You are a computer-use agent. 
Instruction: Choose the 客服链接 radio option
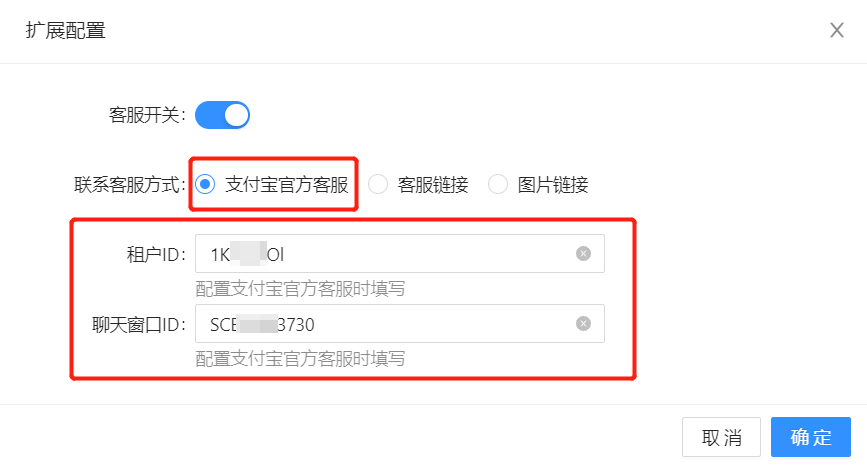[378, 184]
